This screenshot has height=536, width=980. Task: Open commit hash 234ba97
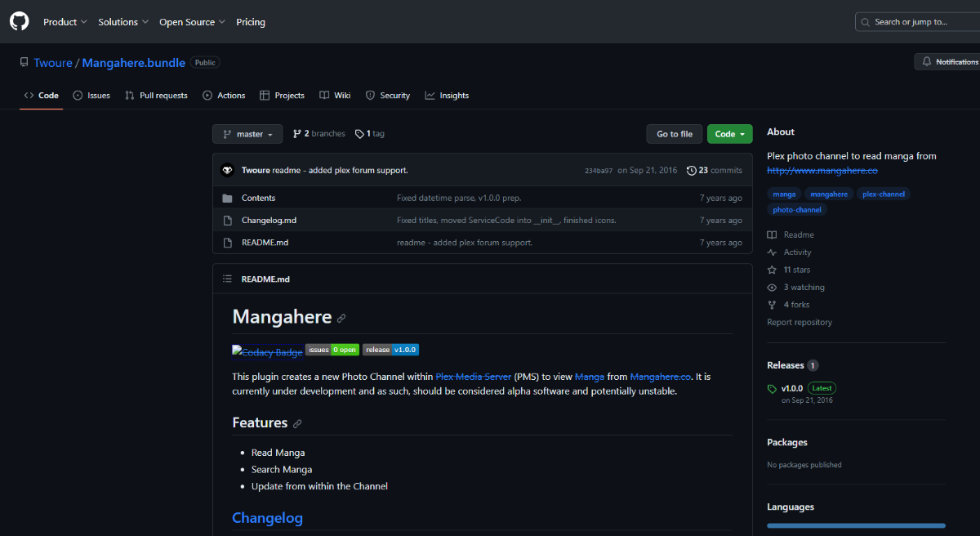pos(598,171)
